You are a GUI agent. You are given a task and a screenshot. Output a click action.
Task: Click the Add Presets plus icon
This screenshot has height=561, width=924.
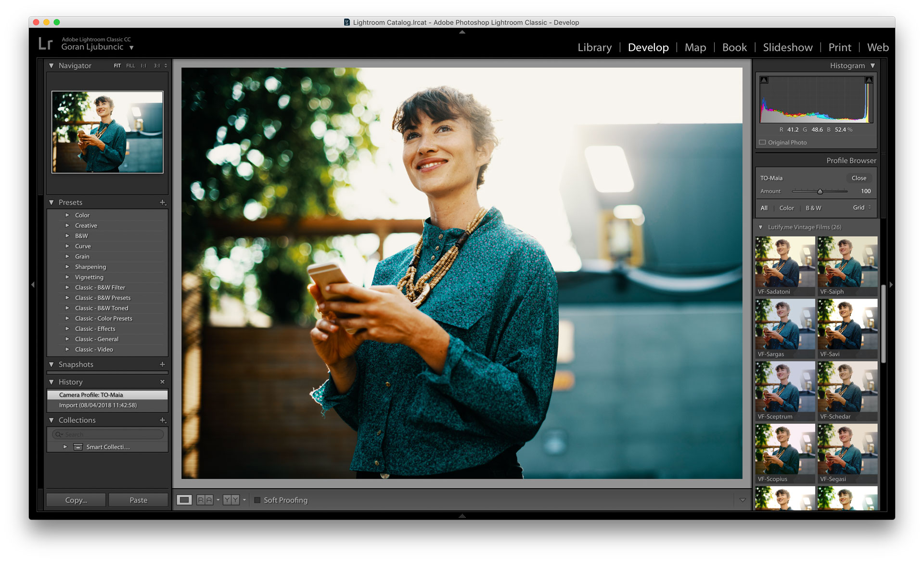point(164,202)
